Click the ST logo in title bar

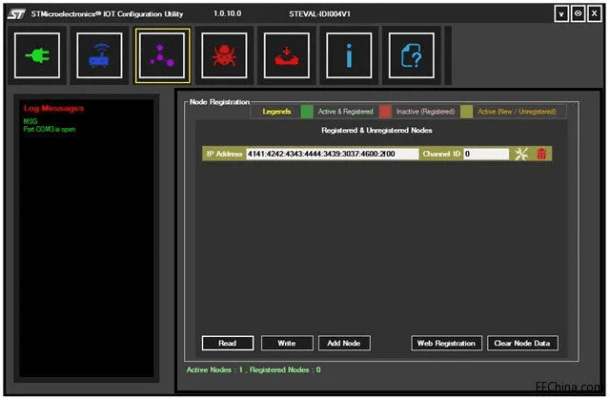[16, 14]
